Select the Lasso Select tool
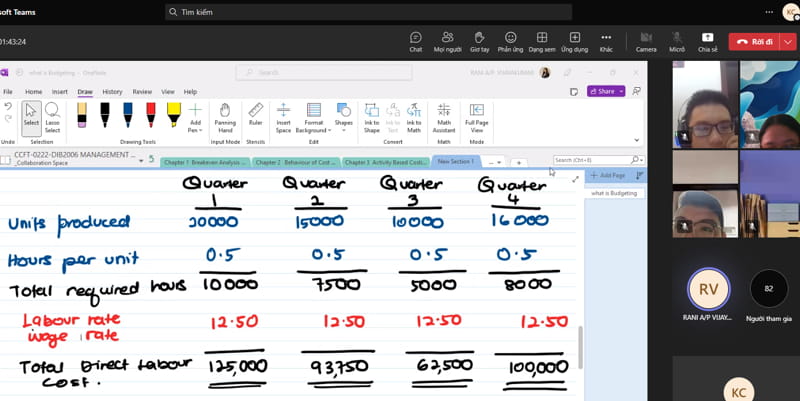This screenshot has height=401, width=800. 52,117
